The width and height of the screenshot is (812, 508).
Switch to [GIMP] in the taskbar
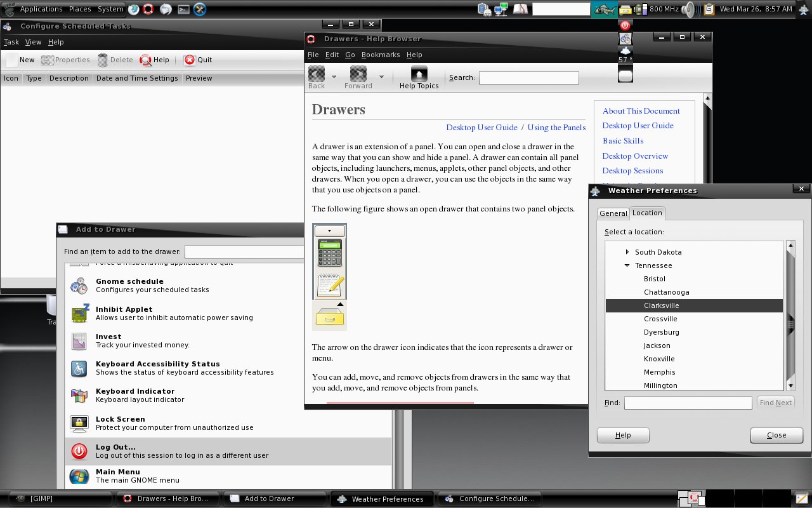(60, 498)
